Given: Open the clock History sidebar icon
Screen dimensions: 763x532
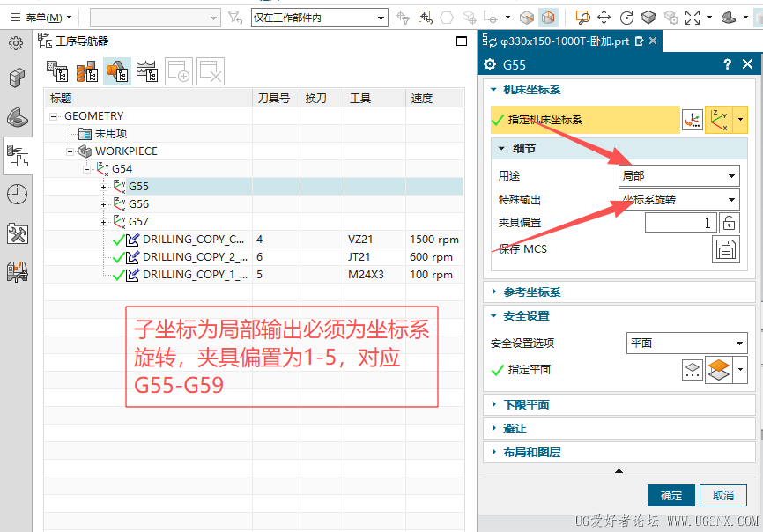Looking at the screenshot, I should coord(17,195).
